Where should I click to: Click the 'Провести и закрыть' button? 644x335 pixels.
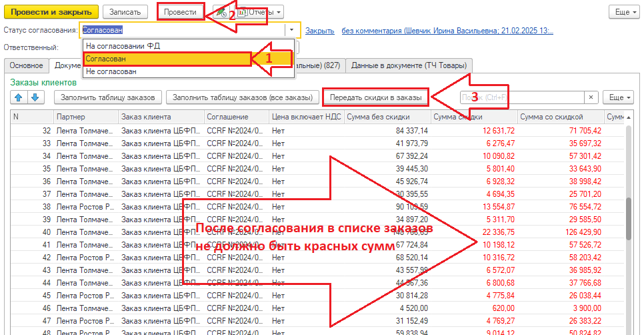[51, 12]
